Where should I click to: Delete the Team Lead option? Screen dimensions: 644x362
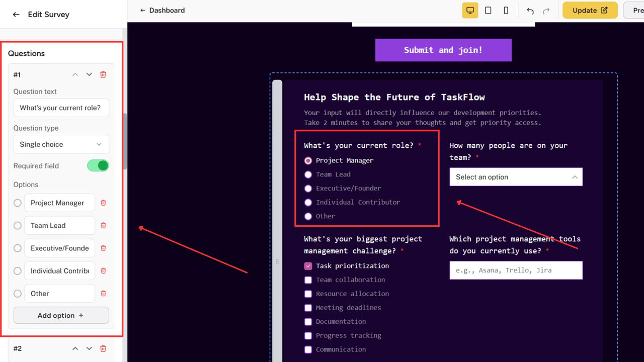(103, 225)
